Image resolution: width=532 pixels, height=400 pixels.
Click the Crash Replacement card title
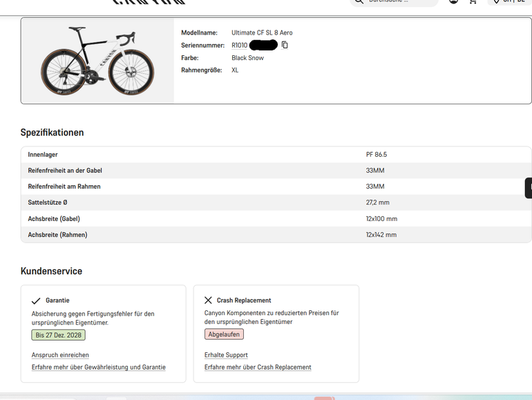(244, 301)
